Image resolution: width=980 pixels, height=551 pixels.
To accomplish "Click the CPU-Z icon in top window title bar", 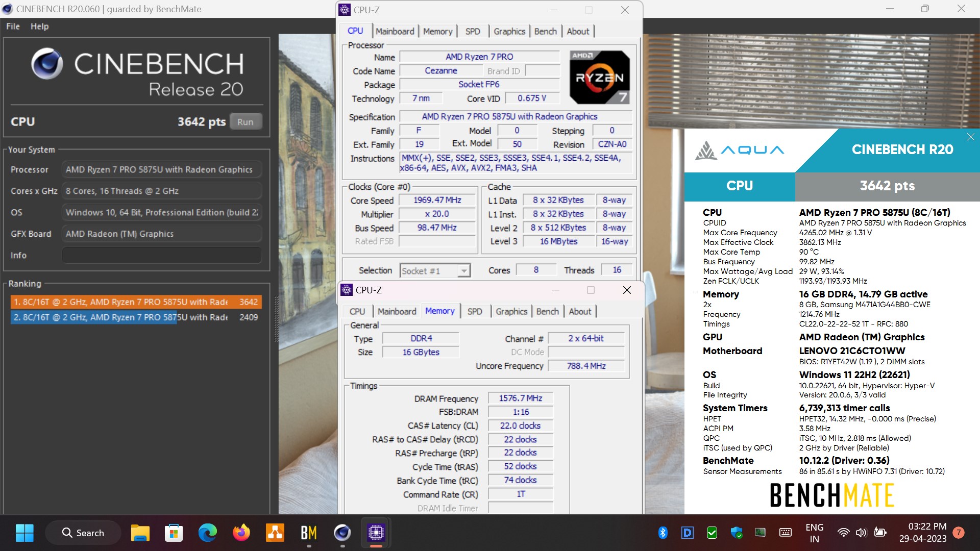I will (345, 10).
